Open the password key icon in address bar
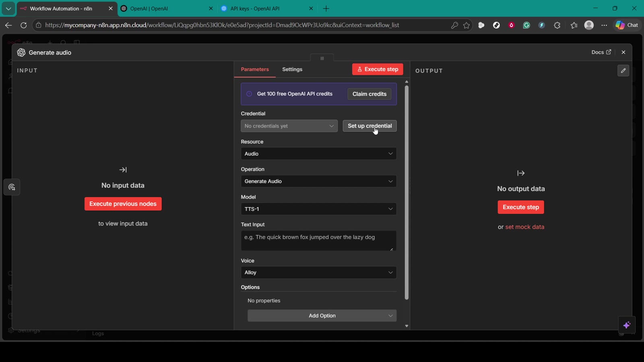Viewport: 644px width, 362px height. 454,25
